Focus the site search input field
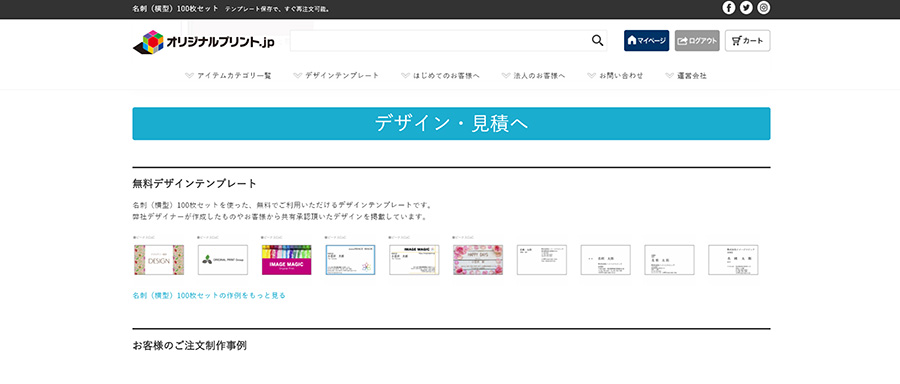This screenshot has width=900, height=384. [448, 41]
